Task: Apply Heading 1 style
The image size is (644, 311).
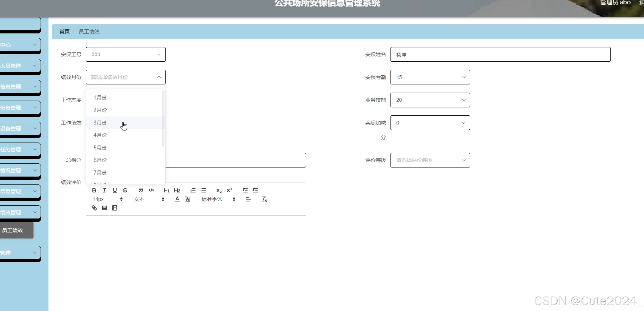Action: click(x=167, y=190)
